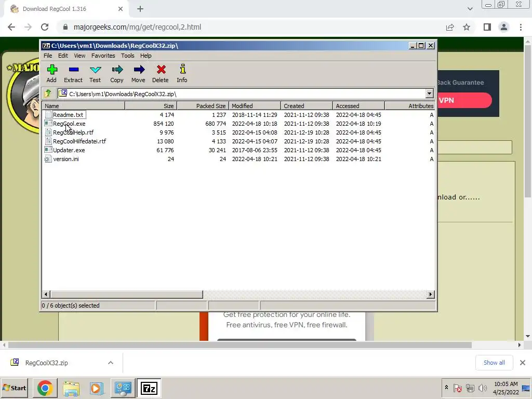532x399 pixels.
Task: Open the Edit menu
Action: (x=63, y=56)
